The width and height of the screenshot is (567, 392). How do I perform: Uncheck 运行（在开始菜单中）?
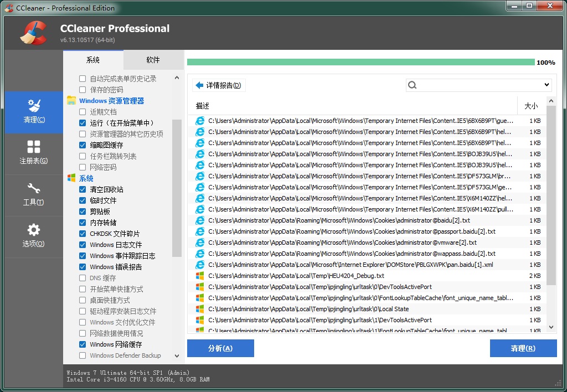83,123
